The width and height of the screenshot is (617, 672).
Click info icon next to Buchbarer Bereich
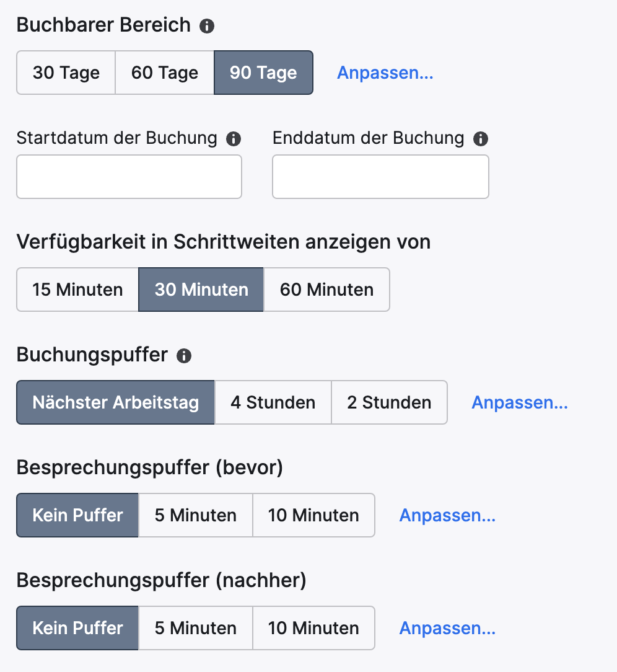pos(207,26)
